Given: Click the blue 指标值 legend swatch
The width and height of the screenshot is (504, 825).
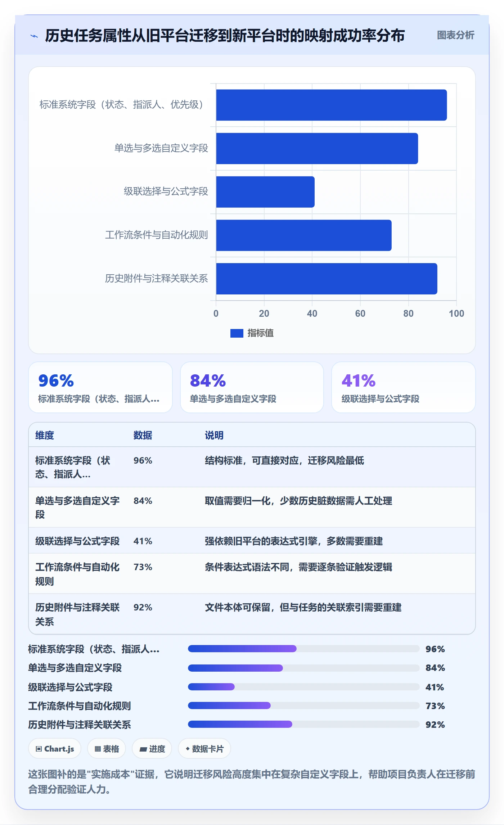Looking at the screenshot, I should click(x=237, y=333).
